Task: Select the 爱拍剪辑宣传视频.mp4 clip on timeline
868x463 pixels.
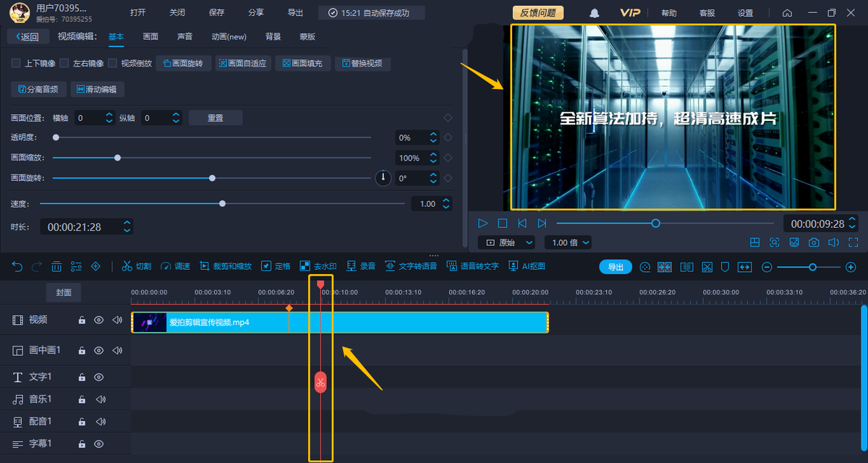Action: tap(340, 322)
